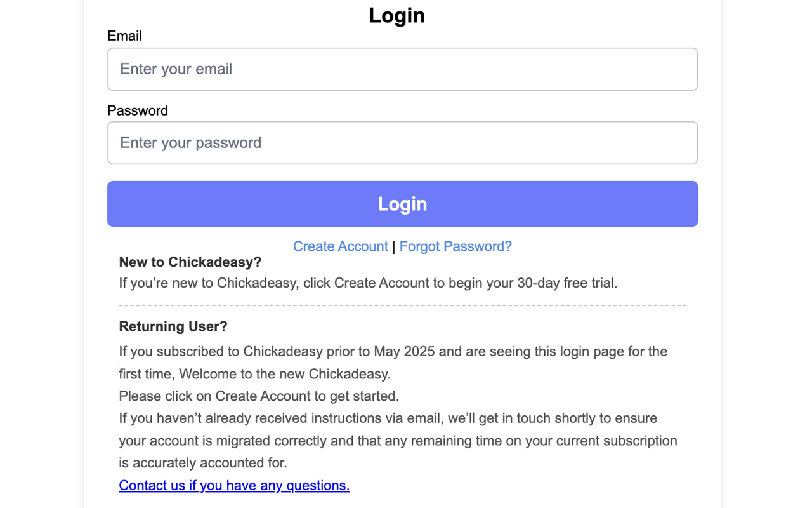The image size is (812, 508).
Task: Click the 'Returning User?' heading text
Action: pyautogui.click(x=173, y=326)
